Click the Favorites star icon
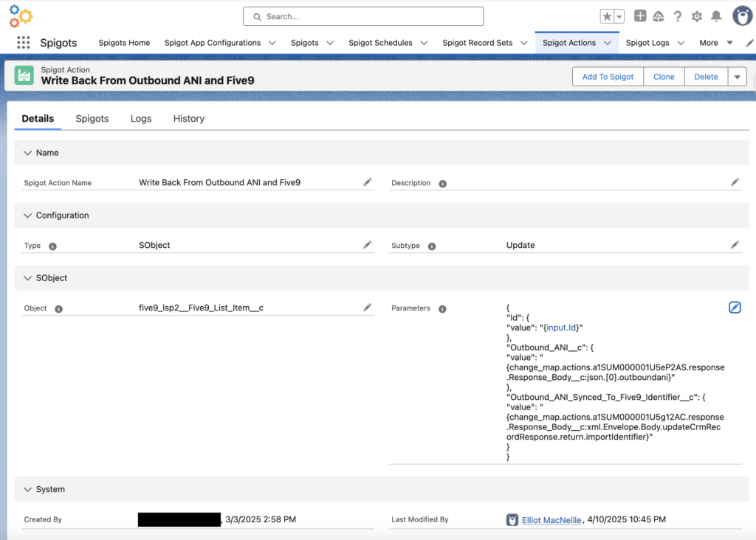Image resolution: width=756 pixels, height=540 pixels. [x=607, y=16]
